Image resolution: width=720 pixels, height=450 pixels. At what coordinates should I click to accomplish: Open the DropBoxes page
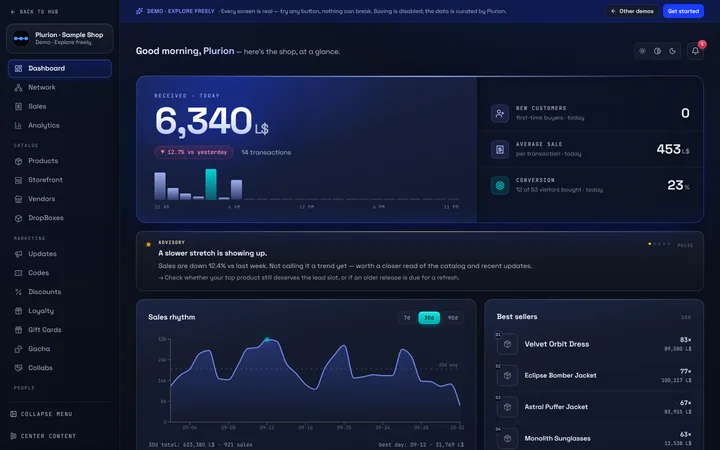pos(60,218)
